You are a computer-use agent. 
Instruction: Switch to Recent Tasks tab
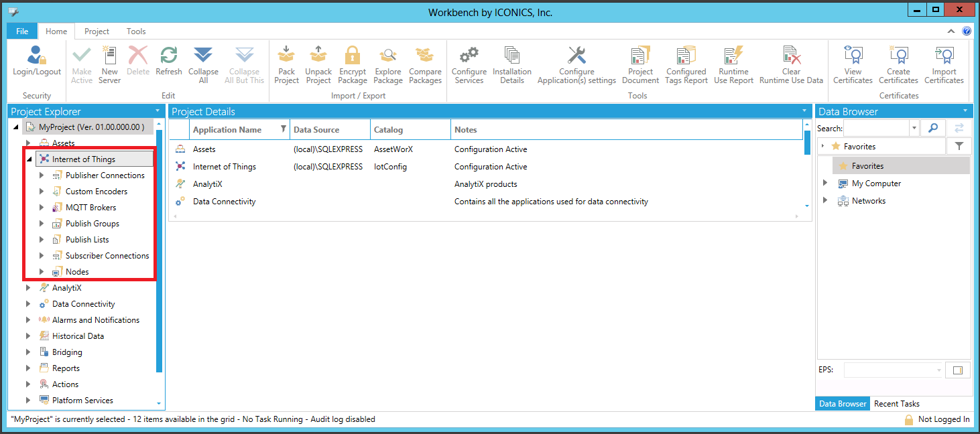pos(896,404)
